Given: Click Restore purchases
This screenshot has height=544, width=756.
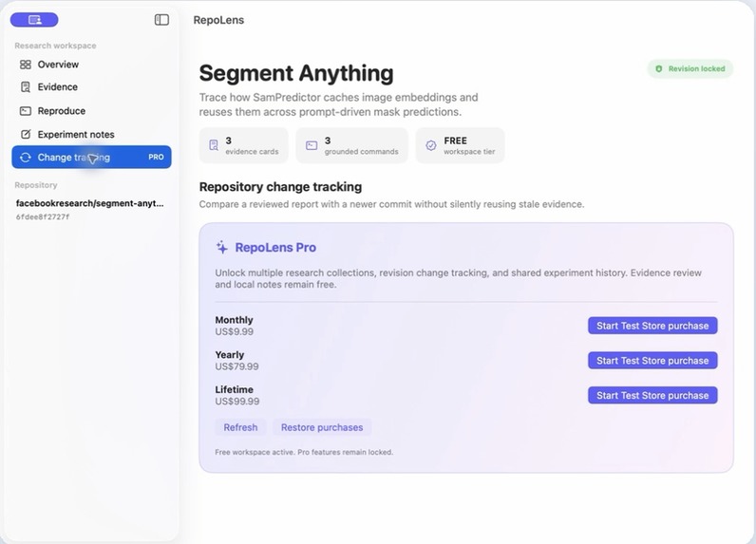Looking at the screenshot, I should click(x=322, y=427).
